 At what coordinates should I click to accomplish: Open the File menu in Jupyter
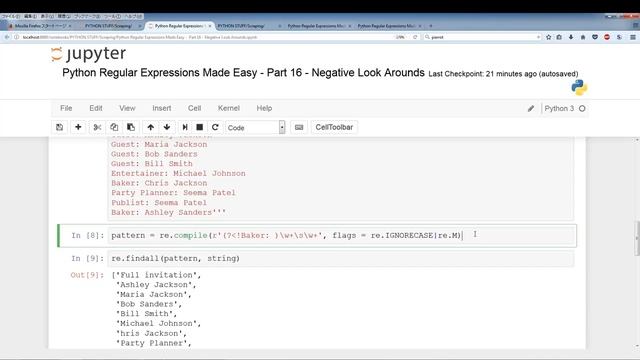[x=66, y=108]
